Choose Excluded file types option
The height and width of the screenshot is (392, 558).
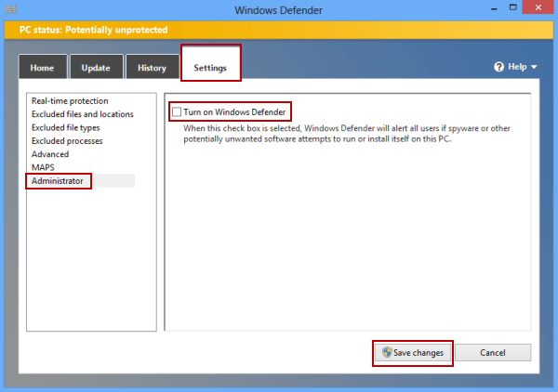tap(66, 127)
